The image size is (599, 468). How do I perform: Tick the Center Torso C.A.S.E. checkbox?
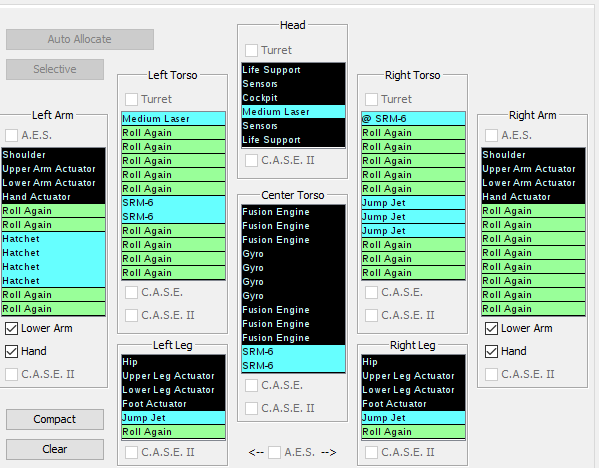[x=251, y=385]
